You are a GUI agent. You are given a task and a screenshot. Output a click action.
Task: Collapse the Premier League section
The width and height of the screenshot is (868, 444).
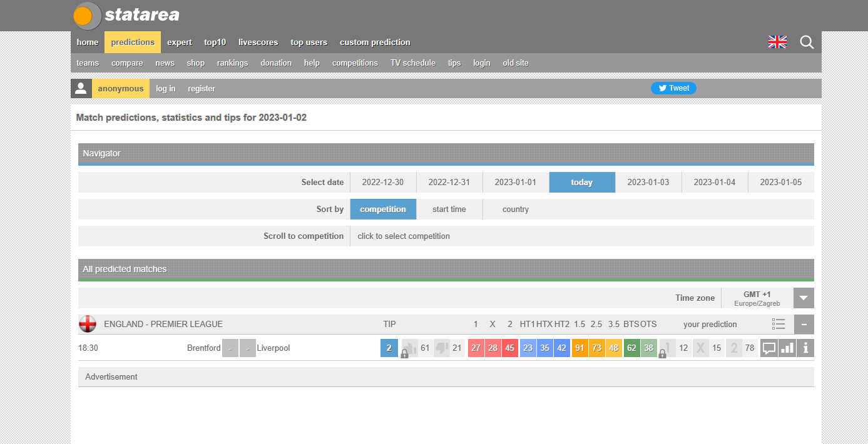pyautogui.click(x=804, y=324)
